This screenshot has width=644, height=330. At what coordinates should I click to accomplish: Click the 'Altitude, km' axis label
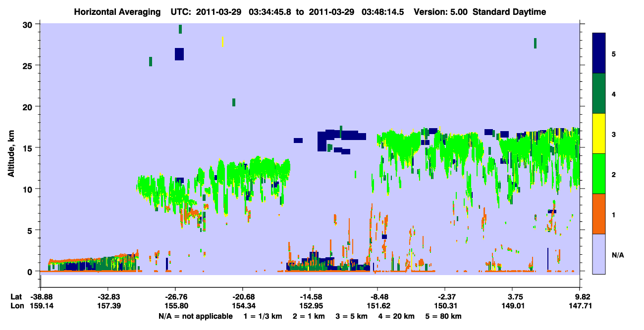[x=11, y=153]
